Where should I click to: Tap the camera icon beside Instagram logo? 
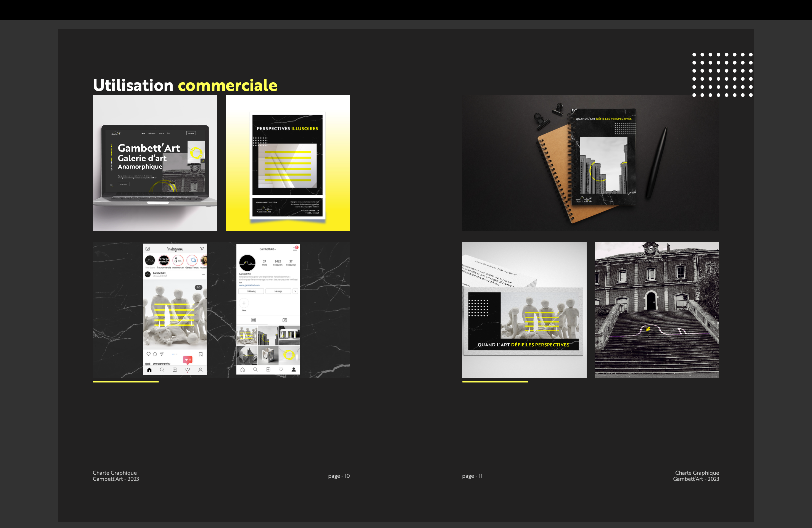click(148, 249)
